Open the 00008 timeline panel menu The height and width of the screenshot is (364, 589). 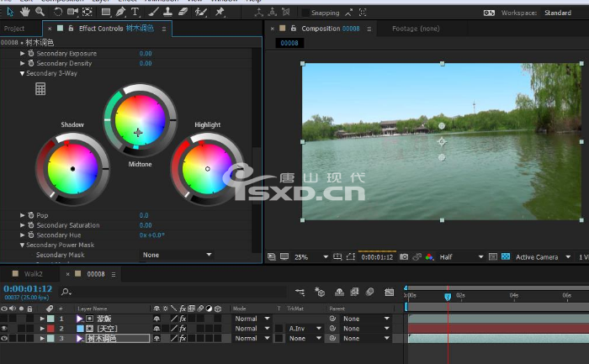(x=114, y=274)
